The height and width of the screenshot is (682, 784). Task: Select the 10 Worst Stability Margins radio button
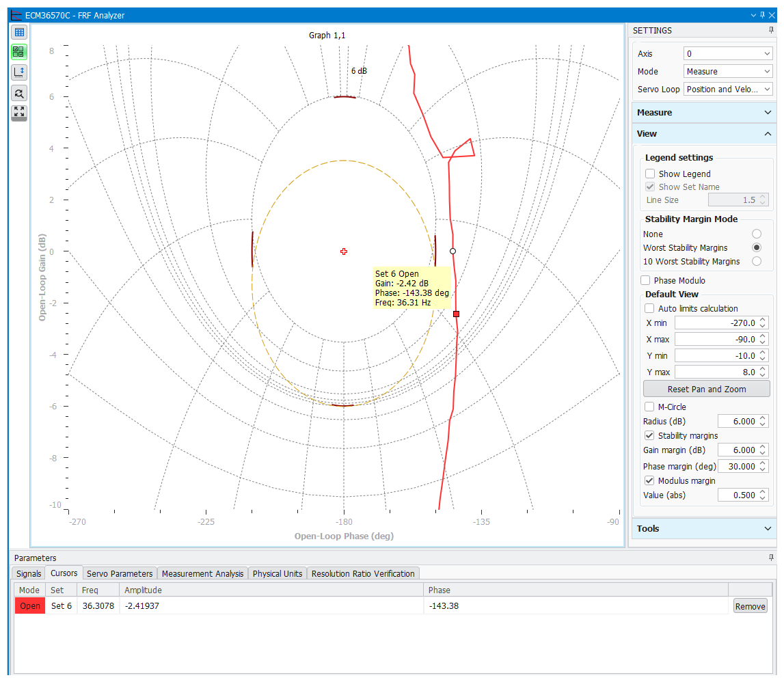tap(757, 261)
